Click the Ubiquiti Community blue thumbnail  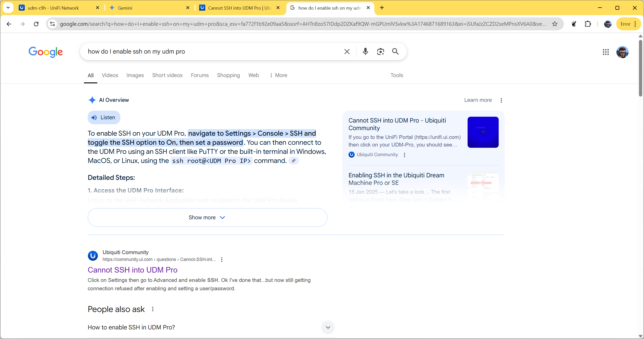pos(483,132)
